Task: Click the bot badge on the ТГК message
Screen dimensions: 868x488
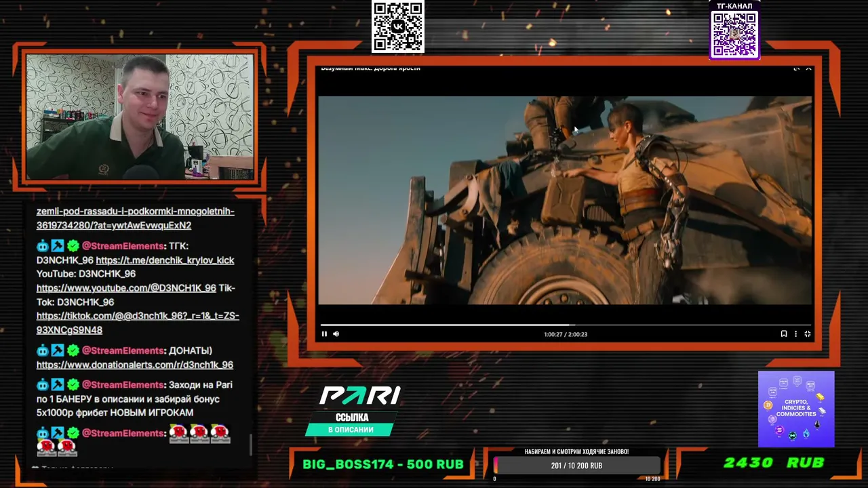Action: tap(43, 246)
